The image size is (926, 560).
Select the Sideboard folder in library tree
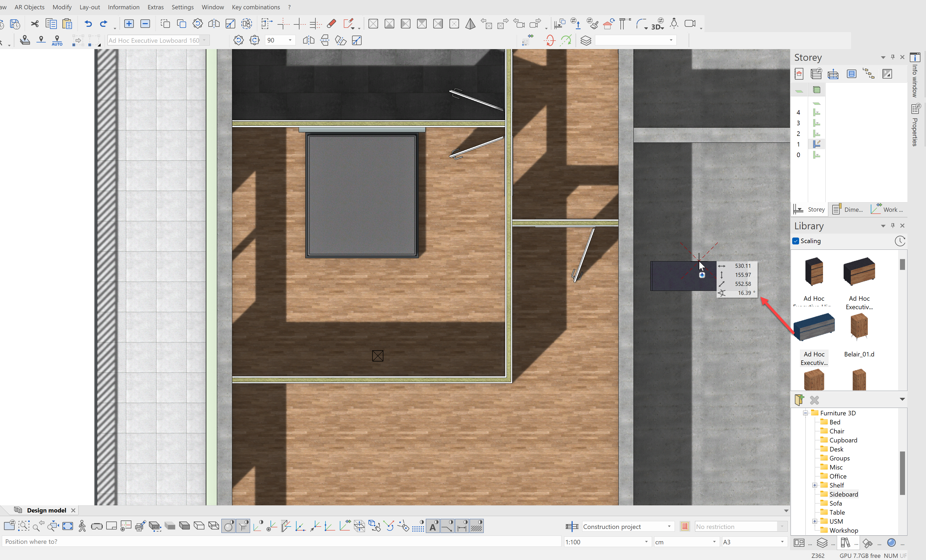point(843,494)
